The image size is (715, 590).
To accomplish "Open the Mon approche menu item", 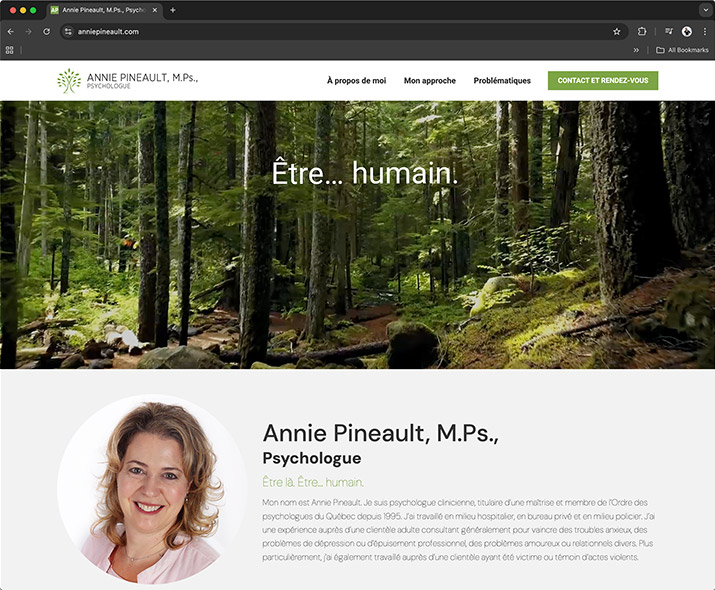I will pos(430,81).
